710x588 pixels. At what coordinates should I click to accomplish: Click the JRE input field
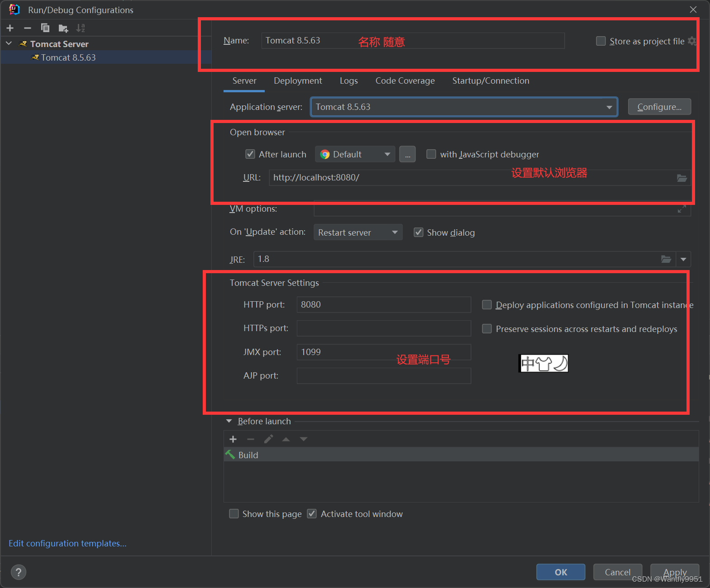click(x=465, y=259)
